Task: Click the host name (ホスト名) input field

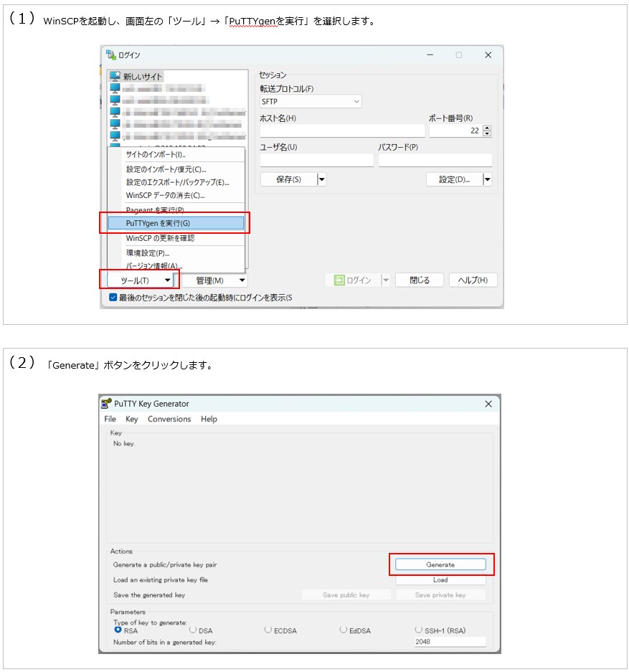Action: click(342, 131)
